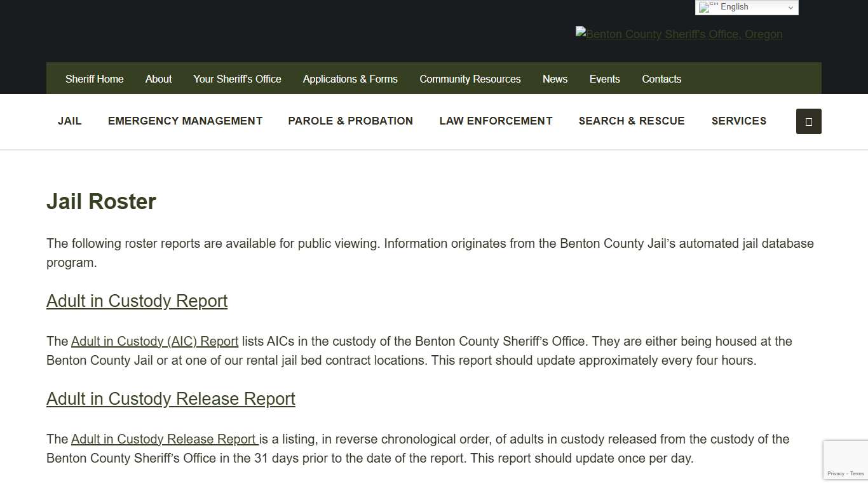
Task: Open Community Resources navigation item
Action: [x=470, y=78]
